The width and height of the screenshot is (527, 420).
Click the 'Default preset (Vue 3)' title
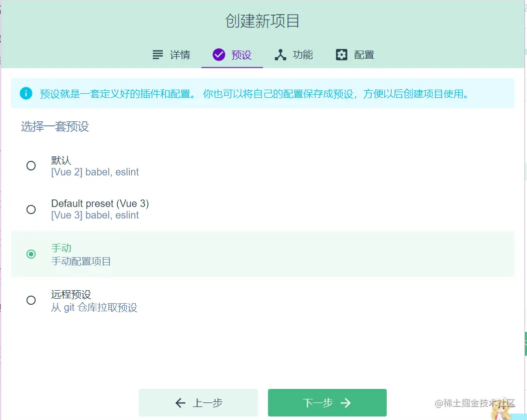click(x=100, y=203)
